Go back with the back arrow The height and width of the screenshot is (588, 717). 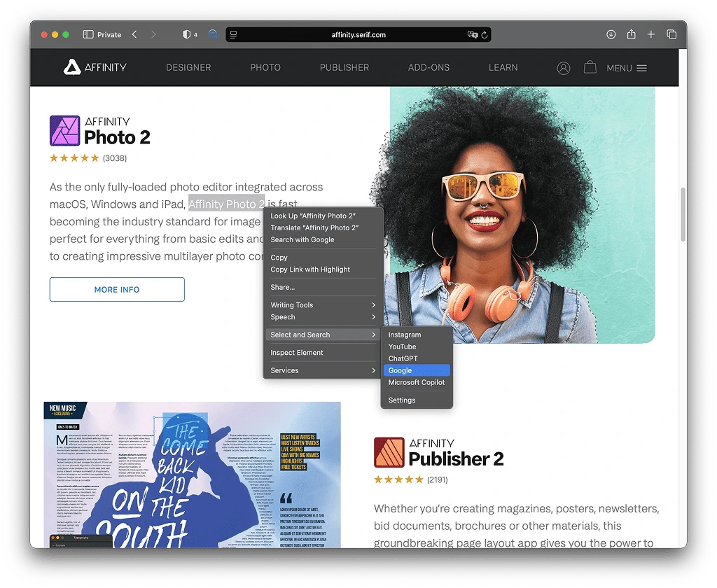pos(134,34)
